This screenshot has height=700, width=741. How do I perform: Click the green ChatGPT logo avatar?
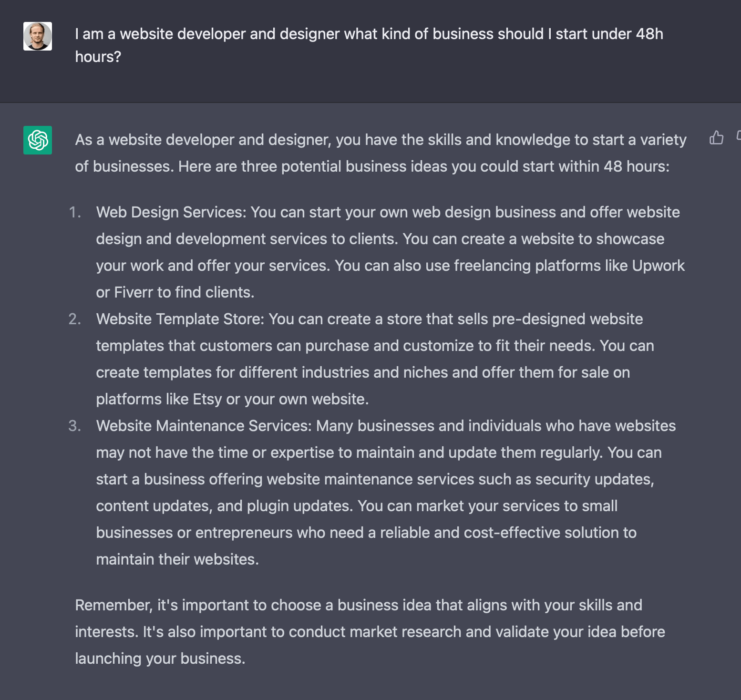pyautogui.click(x=38, y=140)
